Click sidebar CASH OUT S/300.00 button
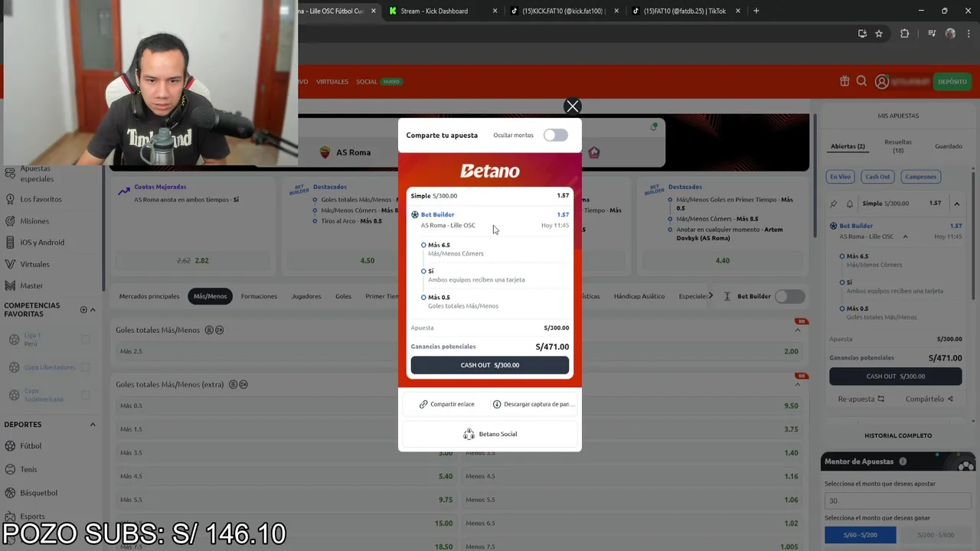Image resolution: width=980 pixels, height=551 pixels. [x=895, y=377]
